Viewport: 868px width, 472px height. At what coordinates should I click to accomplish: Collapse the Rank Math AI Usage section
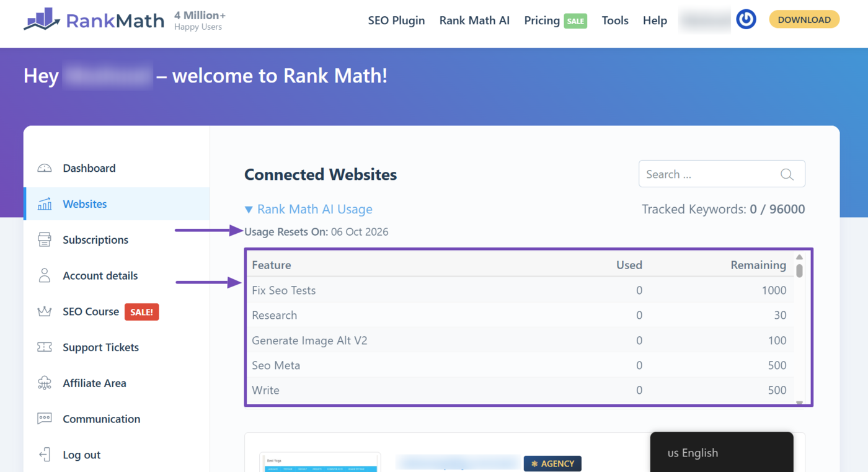point(308,210)
